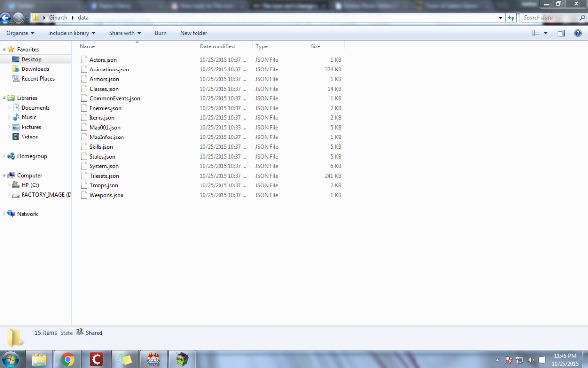The width and height of the screenshot is (588, 368).
Task: Click the Help question mark icon
Action: tap(578, 33)
